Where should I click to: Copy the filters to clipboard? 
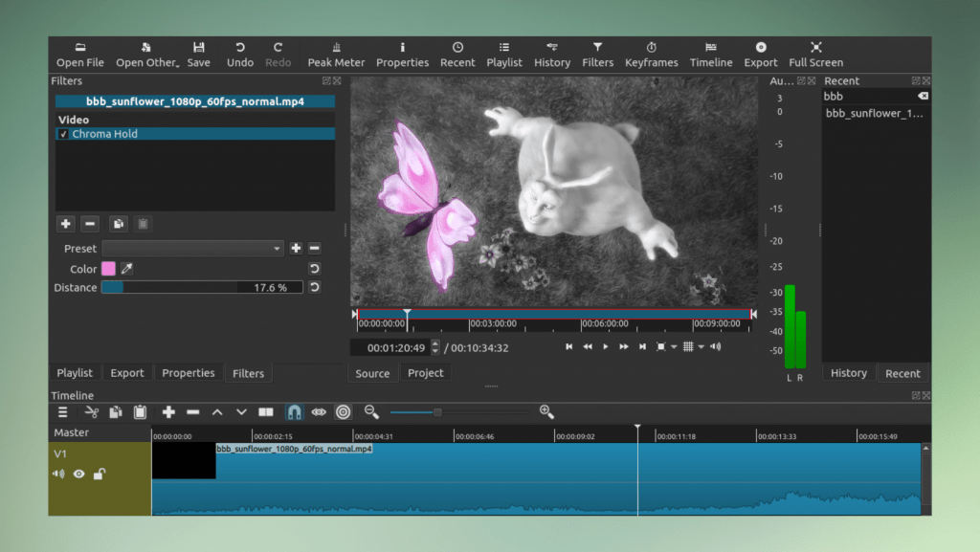click(118, 224)
